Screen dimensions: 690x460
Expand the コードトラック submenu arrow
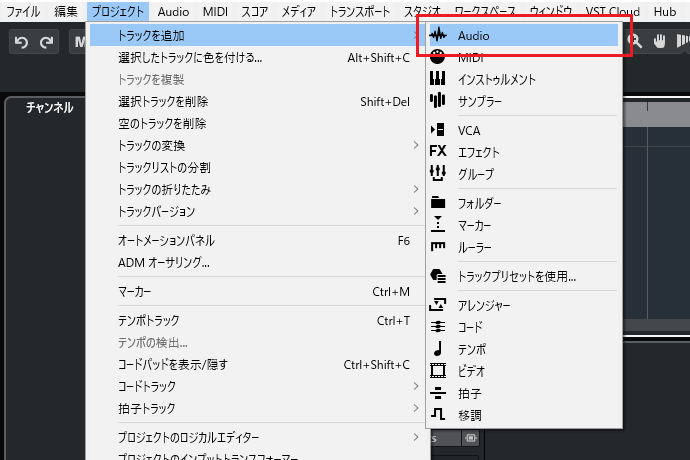(416, 386)
